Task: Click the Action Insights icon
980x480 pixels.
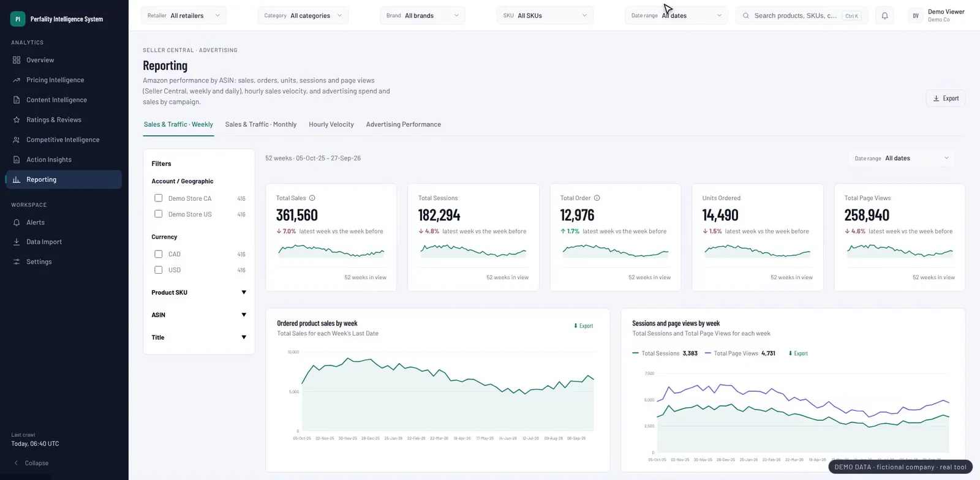Action: [x=17, y=160]
